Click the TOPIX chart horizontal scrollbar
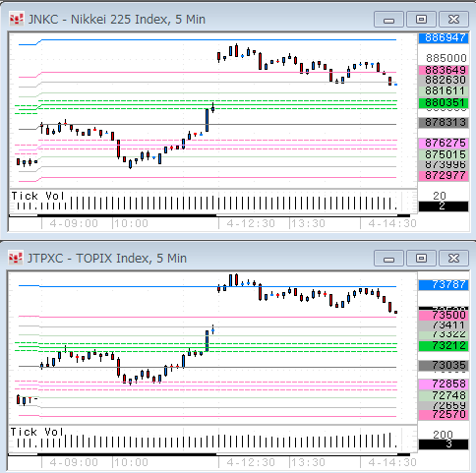476x473 pixels. tap(209, 454)
